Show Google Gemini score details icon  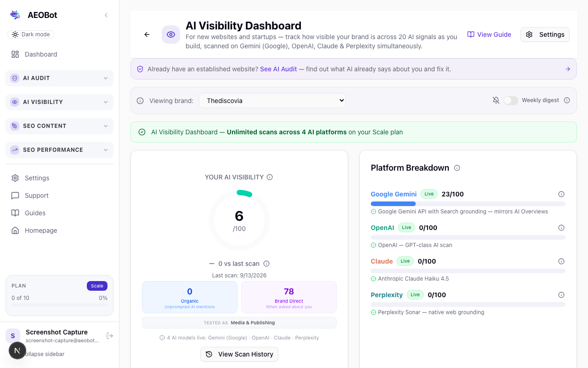coord(561,194)
